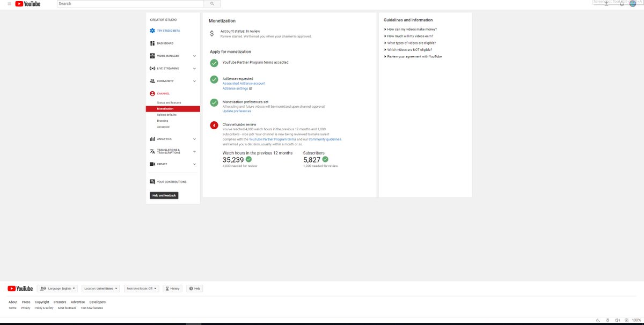
Task: Expand "What types of videos are eligible?"
Action: point(410,43)
